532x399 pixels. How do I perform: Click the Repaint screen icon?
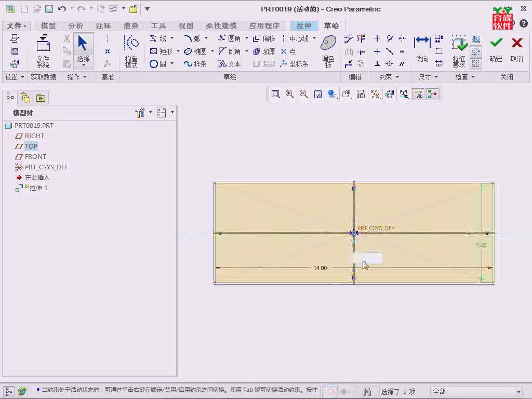click(x=318, y=94)
